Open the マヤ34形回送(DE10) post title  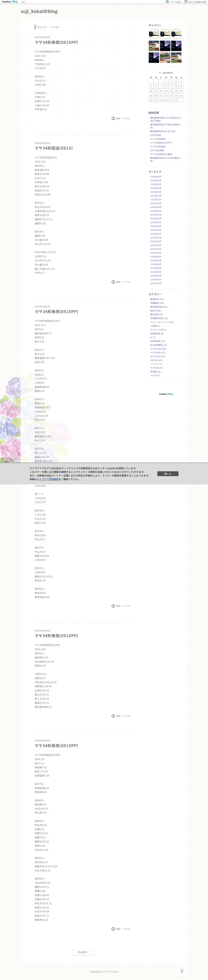tap(54, 148)
